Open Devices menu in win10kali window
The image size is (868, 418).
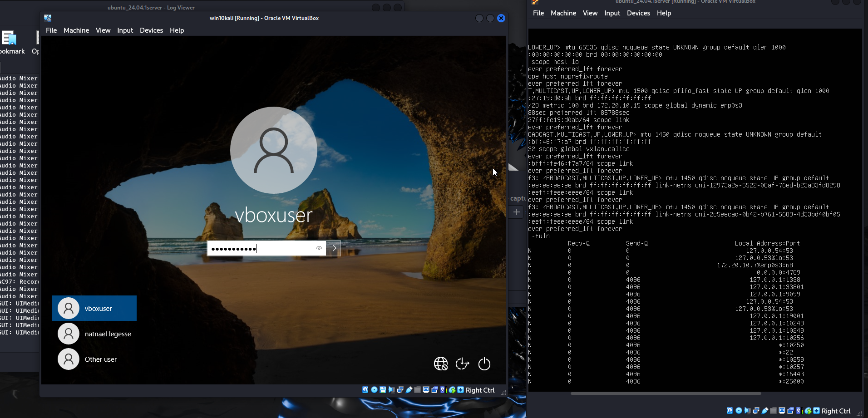click(x=151, y=30)
